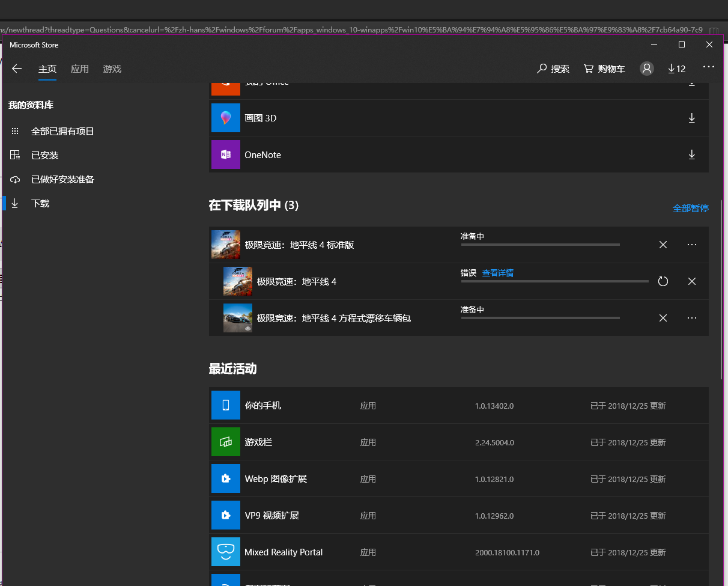
Task: Click version 1.0.13402.0 text
Action: (x=494, y=406)
